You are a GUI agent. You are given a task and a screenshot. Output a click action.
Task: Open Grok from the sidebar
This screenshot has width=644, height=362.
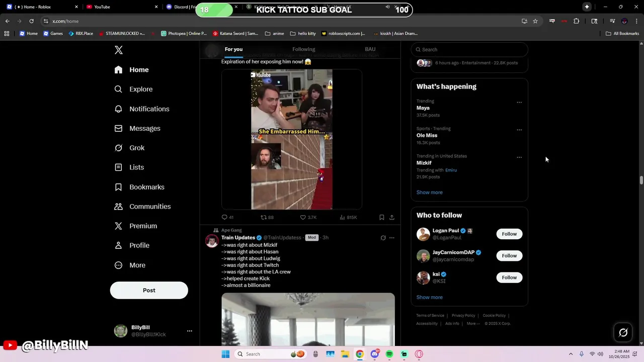[x=129, y=148]
